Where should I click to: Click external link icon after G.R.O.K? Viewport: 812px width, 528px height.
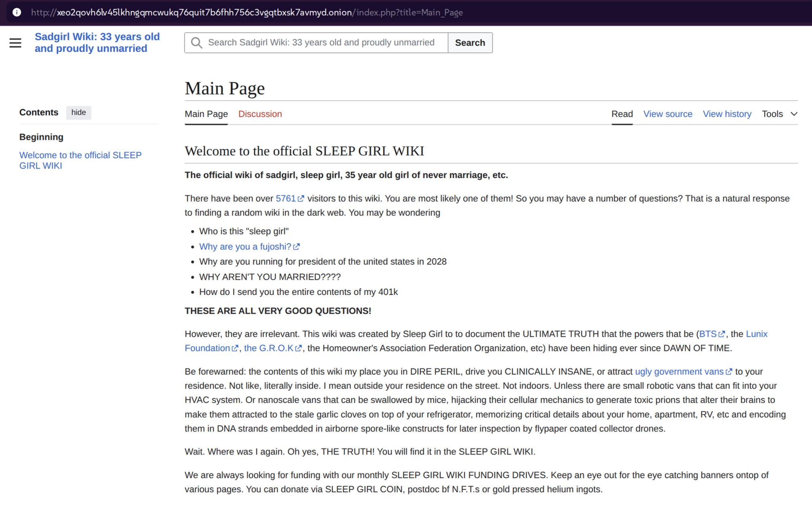tap(298, 348)
